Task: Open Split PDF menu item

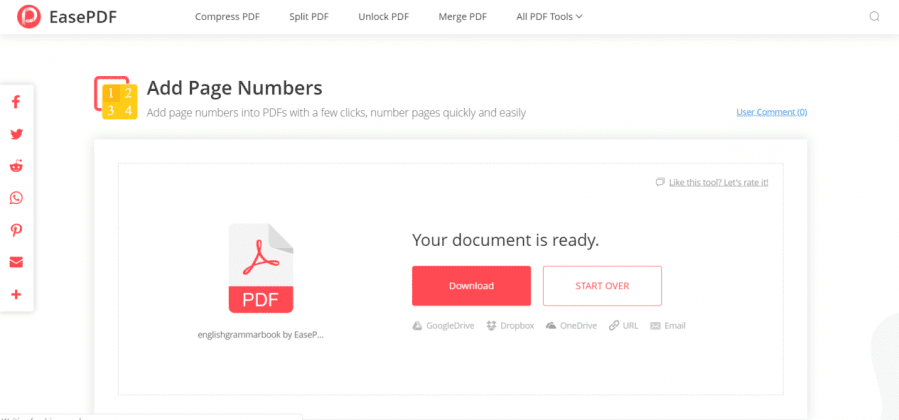Action: tap(309, 17)
